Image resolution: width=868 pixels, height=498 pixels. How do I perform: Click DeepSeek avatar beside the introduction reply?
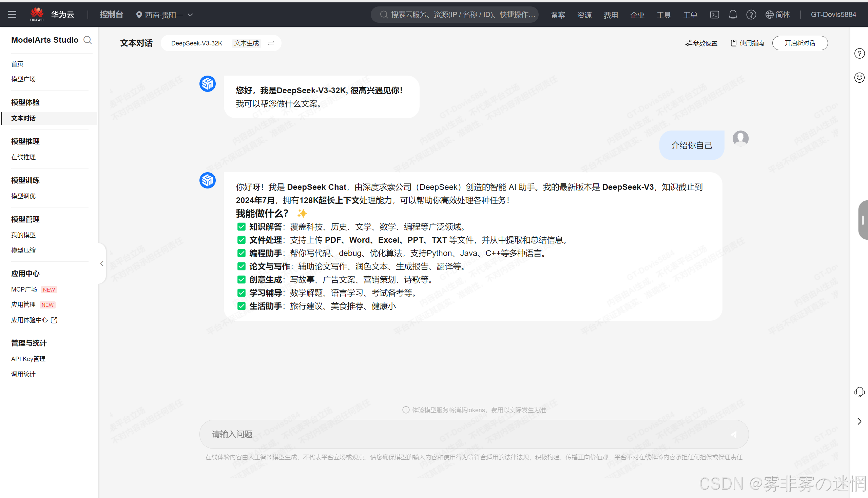coord(207,180)
